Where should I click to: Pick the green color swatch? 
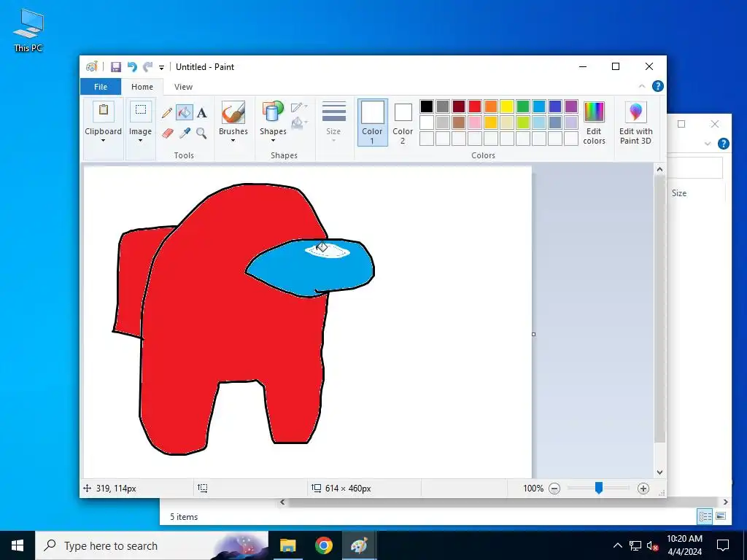pos(523,106)
